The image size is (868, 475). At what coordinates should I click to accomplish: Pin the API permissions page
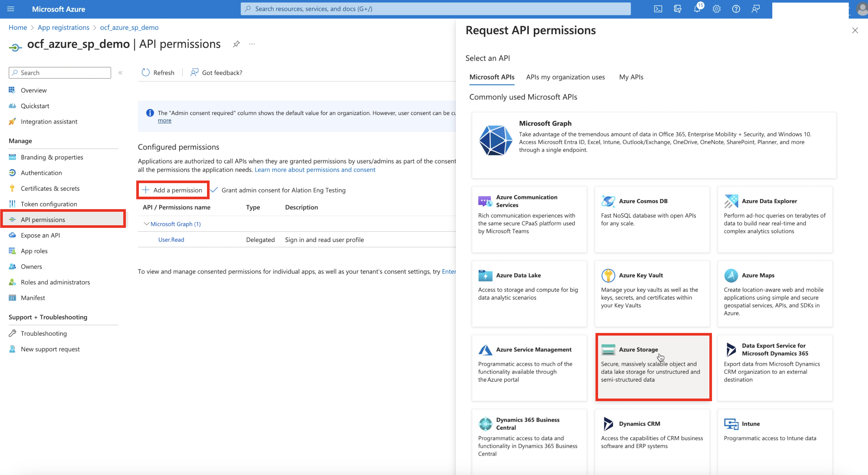tap(236, 44)
